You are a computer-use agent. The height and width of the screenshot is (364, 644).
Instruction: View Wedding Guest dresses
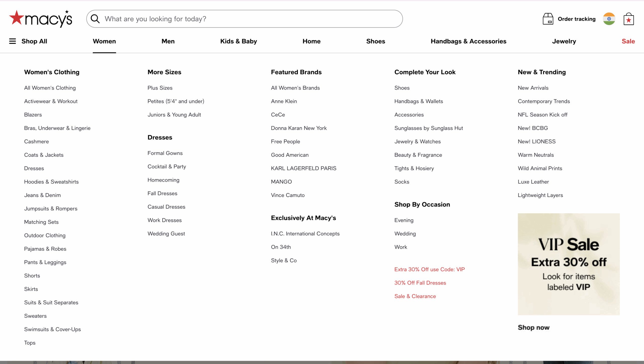click(x=166, y=233)
